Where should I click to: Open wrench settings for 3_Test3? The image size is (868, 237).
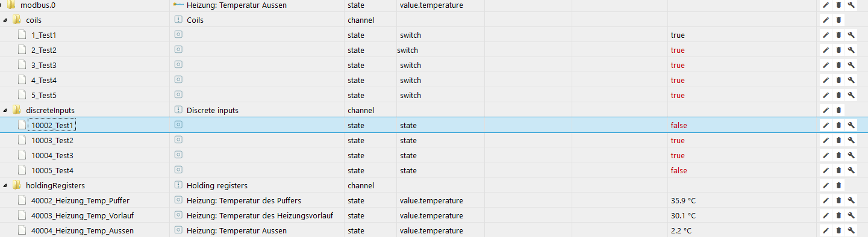(x=852, y=65)
